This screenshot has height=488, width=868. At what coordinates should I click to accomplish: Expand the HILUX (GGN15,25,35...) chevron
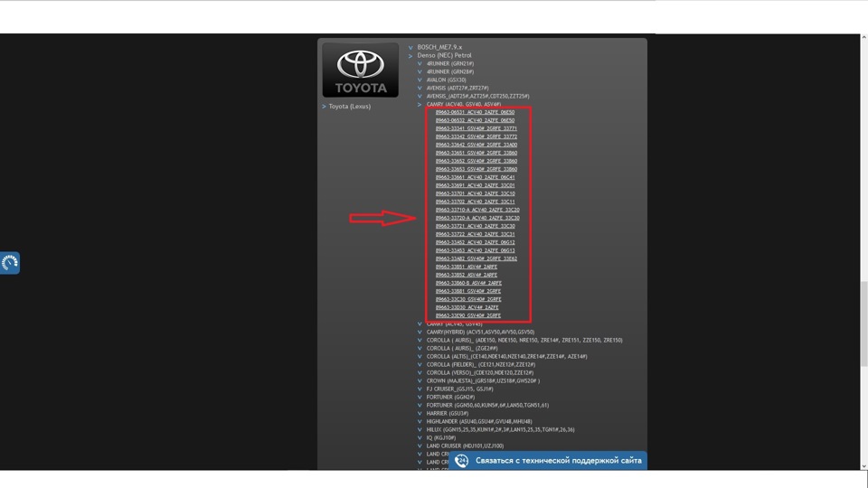point(420,430)
